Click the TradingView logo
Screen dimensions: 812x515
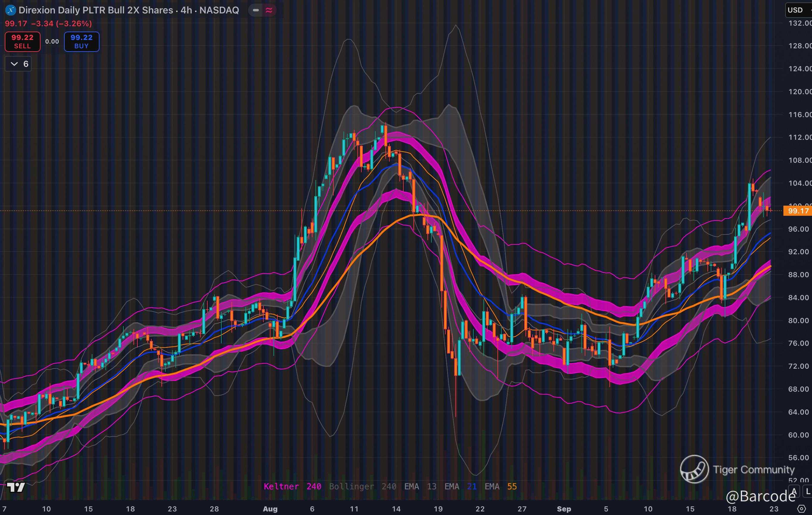(x=15, y=487)
